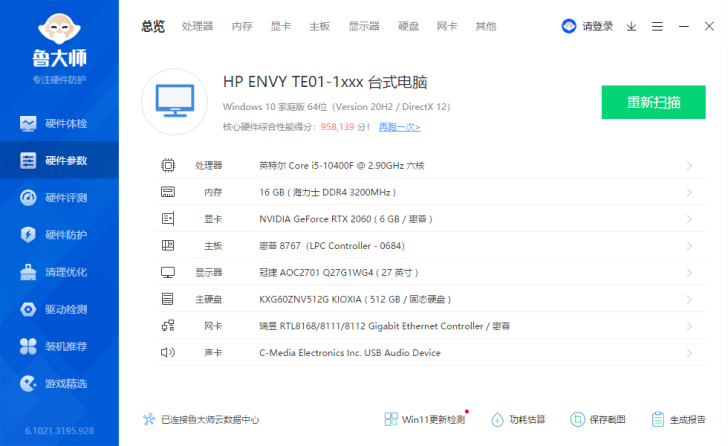Image resolution: width=728 pixels, height=446 pixels.
Task: Switch to the 网卡 tab
Action: [x=447, y=26]
